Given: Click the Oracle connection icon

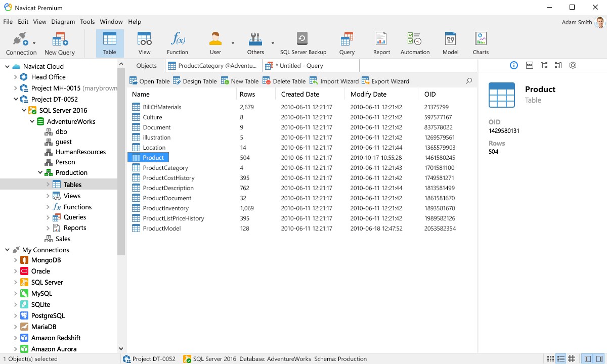Looking at the screenshot, I should (24, 271).
